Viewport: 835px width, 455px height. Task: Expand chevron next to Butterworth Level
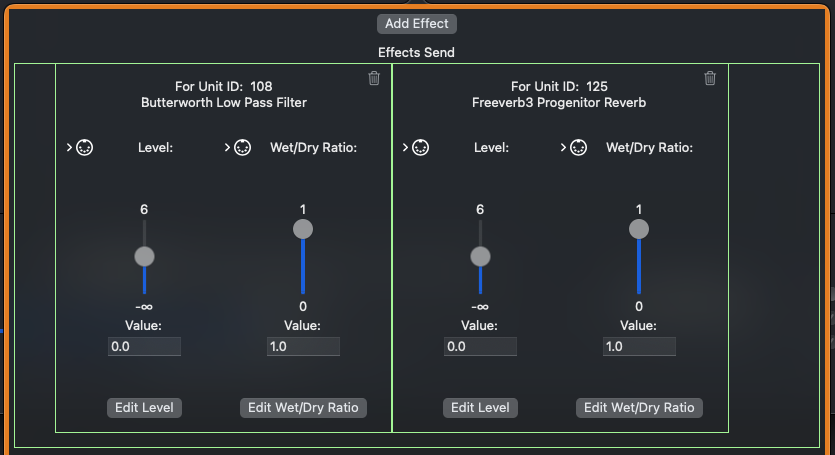pos(69,148)
